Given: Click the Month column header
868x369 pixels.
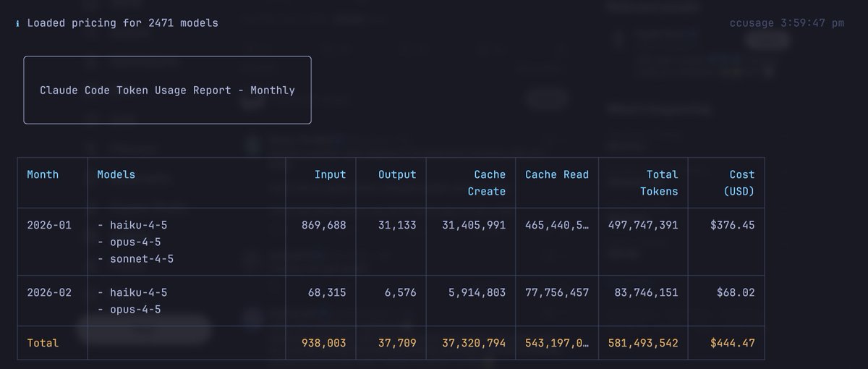Looking at the screenshot, I should click(x=43, y=174).
